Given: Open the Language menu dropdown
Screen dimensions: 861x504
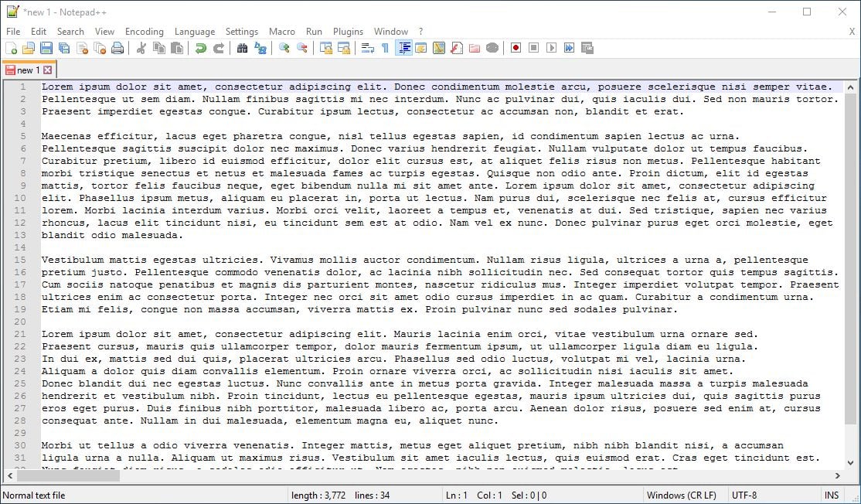Looking at the screenshot, I should tap(195, 32).
